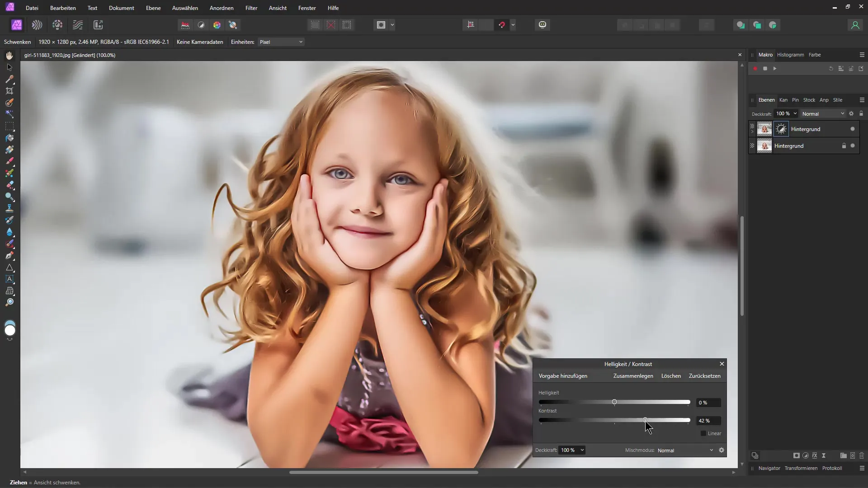
Task: Click Vorgabe hinzufügen
Action: click(563, 376)
